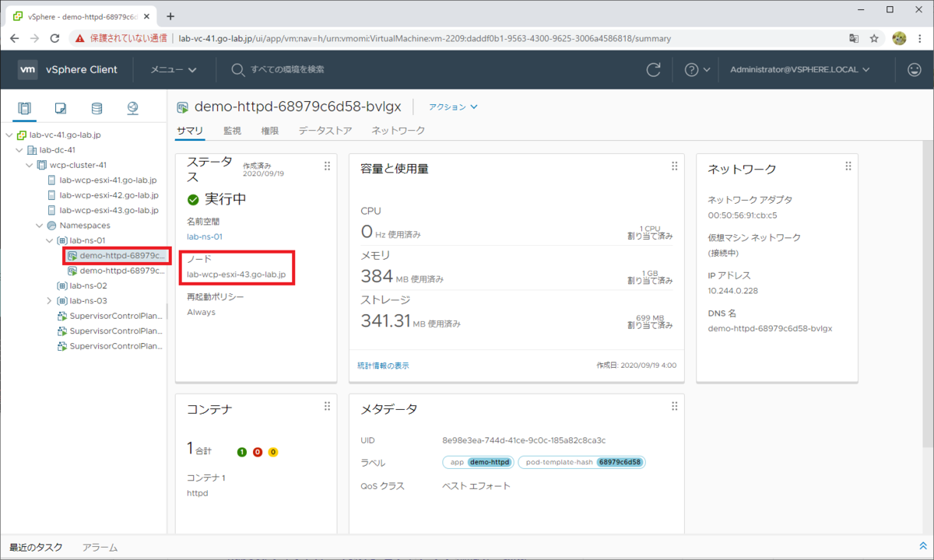Open the アラーム panel at the bottom
Image resolution: width=934 pixels, height=560 pixels.
tap(99, 547)
